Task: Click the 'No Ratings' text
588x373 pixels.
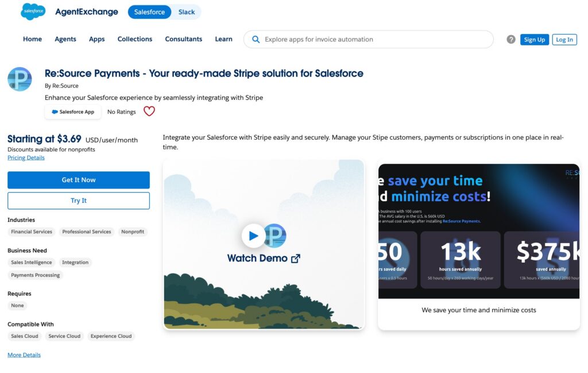Action: (122, 112)
